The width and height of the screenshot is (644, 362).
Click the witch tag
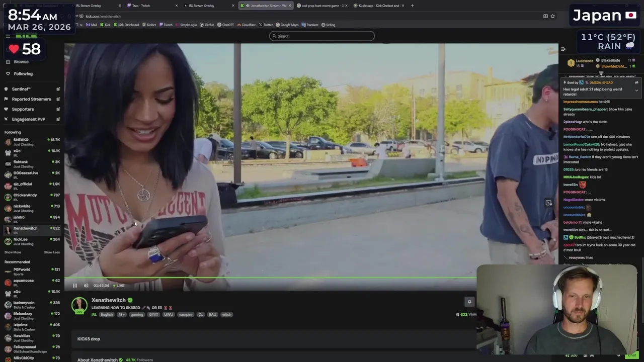point(227,315)
